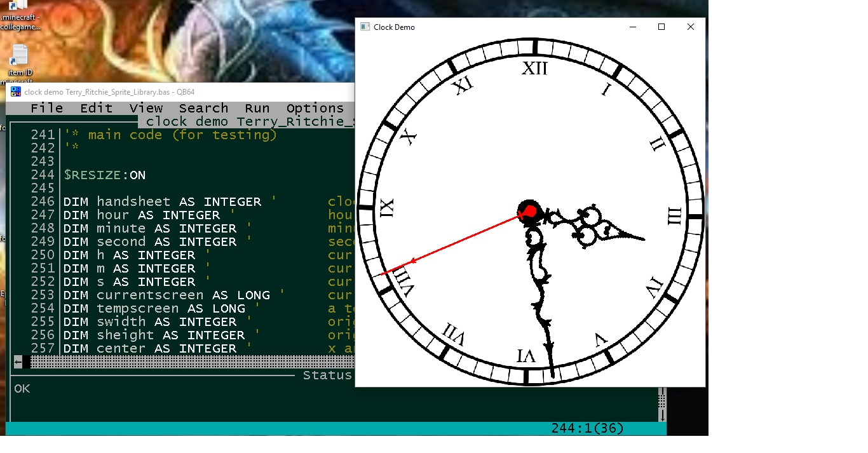Screen dimensions: 868x453
Task: Expand the Search menu
Action: click(203, 109)
